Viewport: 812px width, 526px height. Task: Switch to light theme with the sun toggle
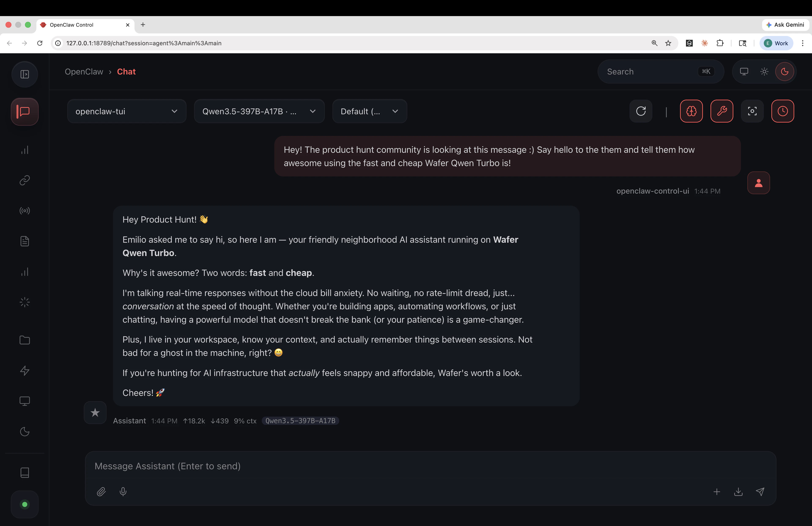764,71
